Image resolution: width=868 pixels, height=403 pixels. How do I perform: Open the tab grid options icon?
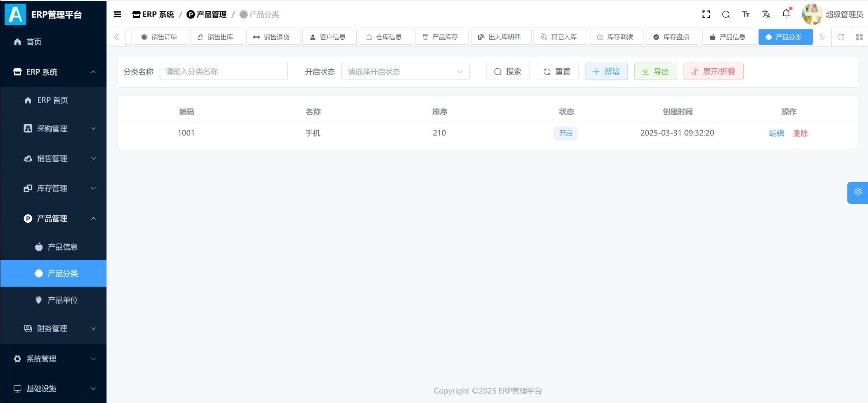coord(859,37)
